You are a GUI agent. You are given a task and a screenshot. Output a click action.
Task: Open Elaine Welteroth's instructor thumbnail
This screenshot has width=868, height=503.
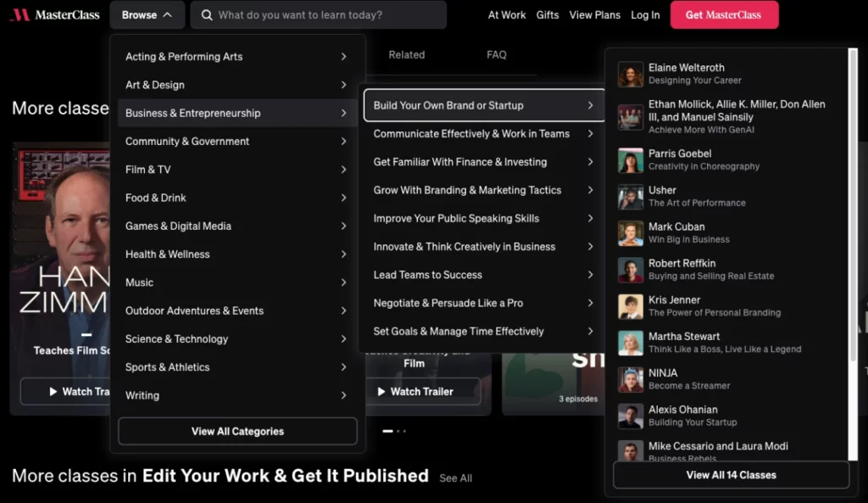pos(631,74)
